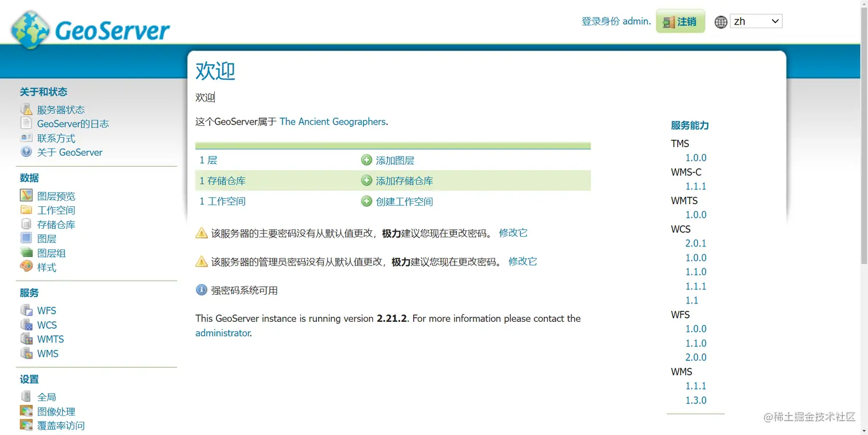Click the strong cryptography info icon

pyautogui.click(x=201, y=290)
